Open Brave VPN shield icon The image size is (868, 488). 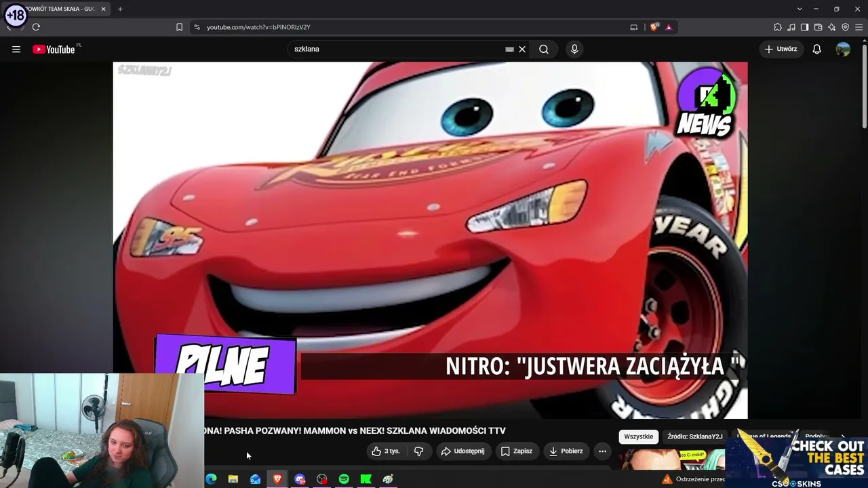pyautogui.click(x=845, y=27)
